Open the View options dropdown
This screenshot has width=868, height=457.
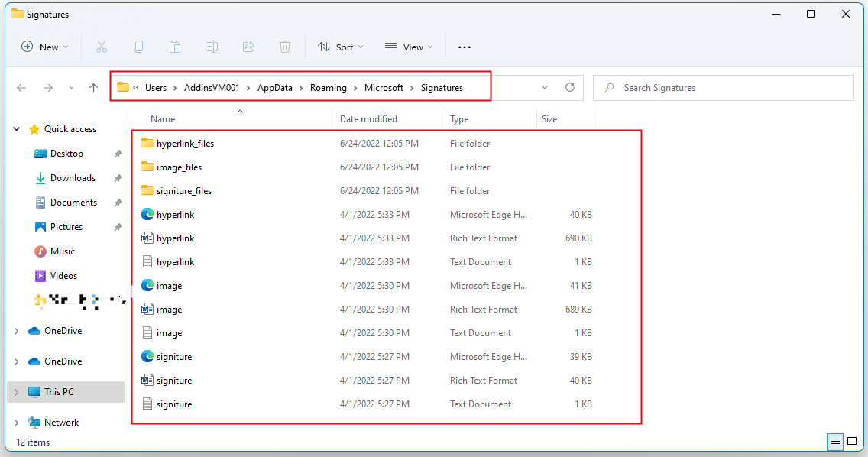coord(409,47)
